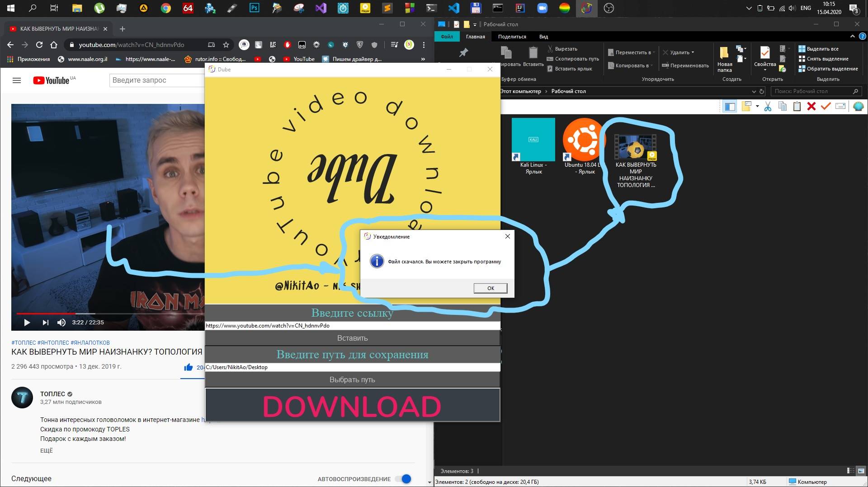This screenshot has height=487, width=868.
Task: Like the video with thumbs-up icon
Action: point(189,367)
